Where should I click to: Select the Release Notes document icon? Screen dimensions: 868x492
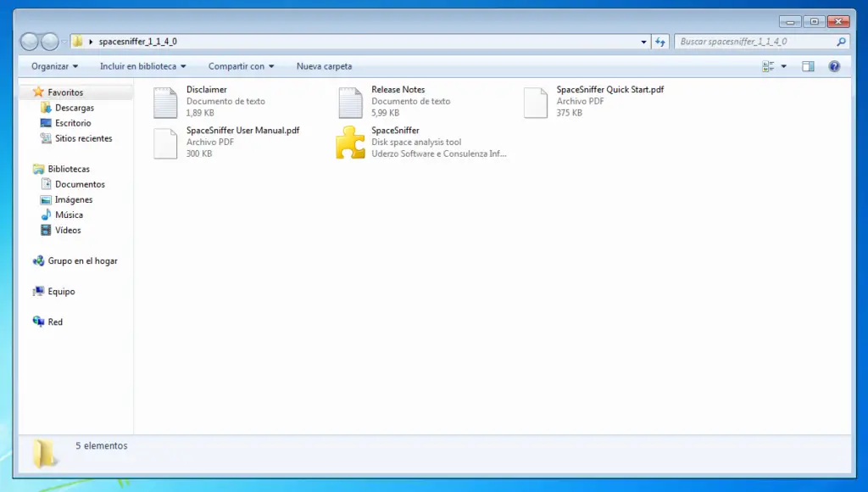(350, 103)
